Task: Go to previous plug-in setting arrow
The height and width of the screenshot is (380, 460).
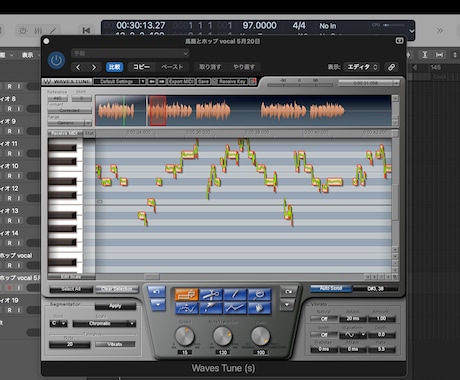Action: (78, 67)
